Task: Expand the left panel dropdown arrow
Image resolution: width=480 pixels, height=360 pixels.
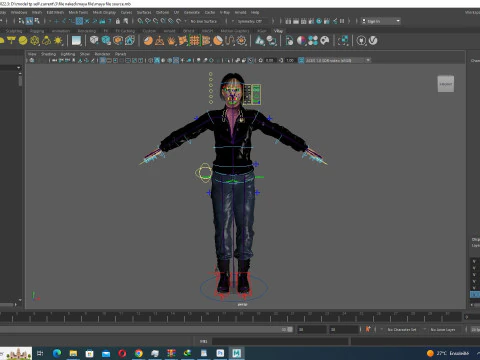Action: 18,68
